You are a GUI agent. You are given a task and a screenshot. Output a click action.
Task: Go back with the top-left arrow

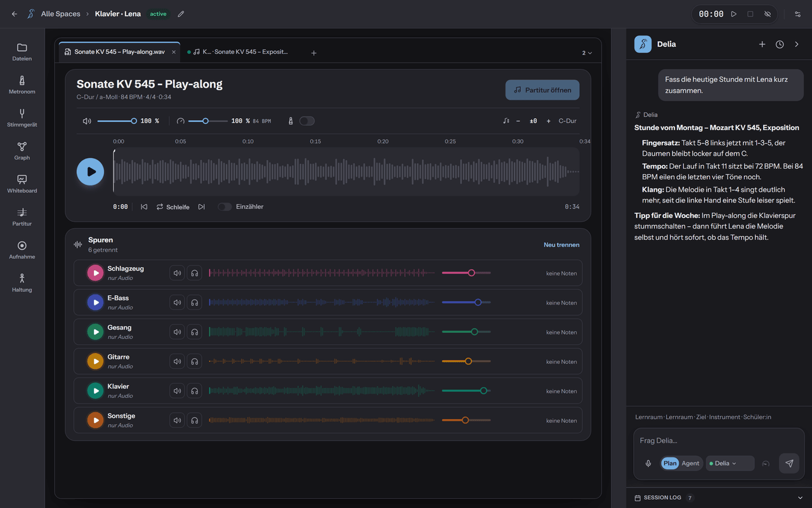coord(15,14)
